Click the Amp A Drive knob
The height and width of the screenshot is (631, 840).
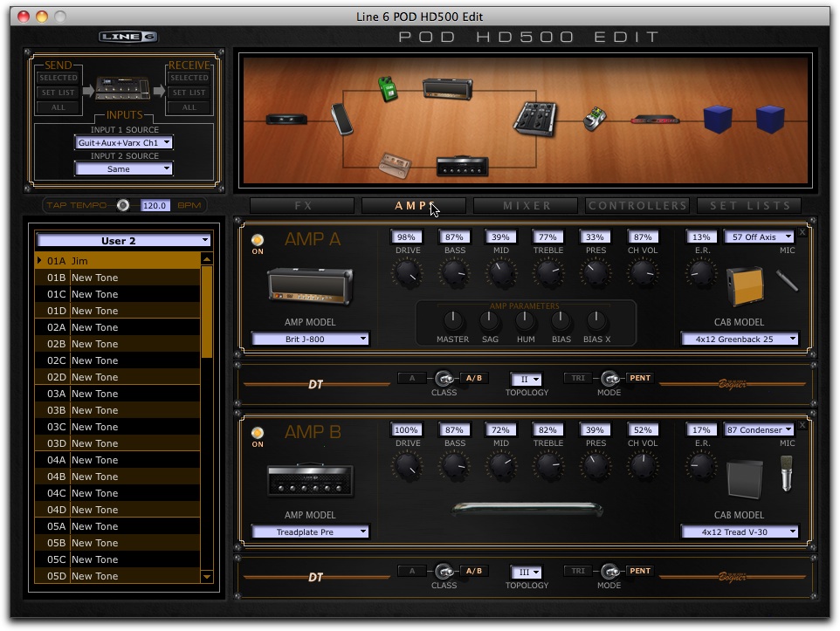tap(408, 273)
